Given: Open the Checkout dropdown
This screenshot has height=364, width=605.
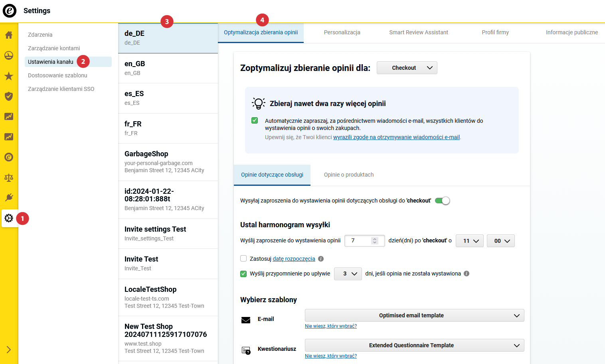Looking at the screenshot, I should (x=407, y=68).
